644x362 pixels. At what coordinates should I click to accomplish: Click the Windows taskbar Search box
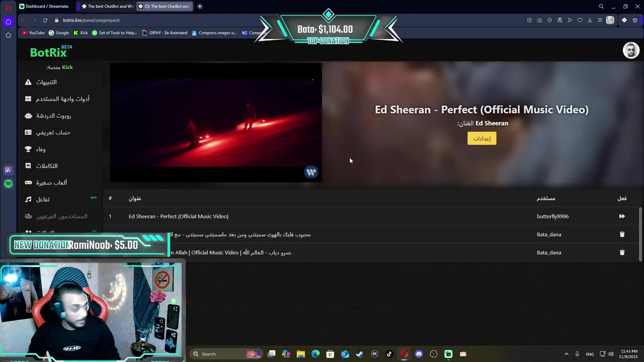click(x=226, y=354)
